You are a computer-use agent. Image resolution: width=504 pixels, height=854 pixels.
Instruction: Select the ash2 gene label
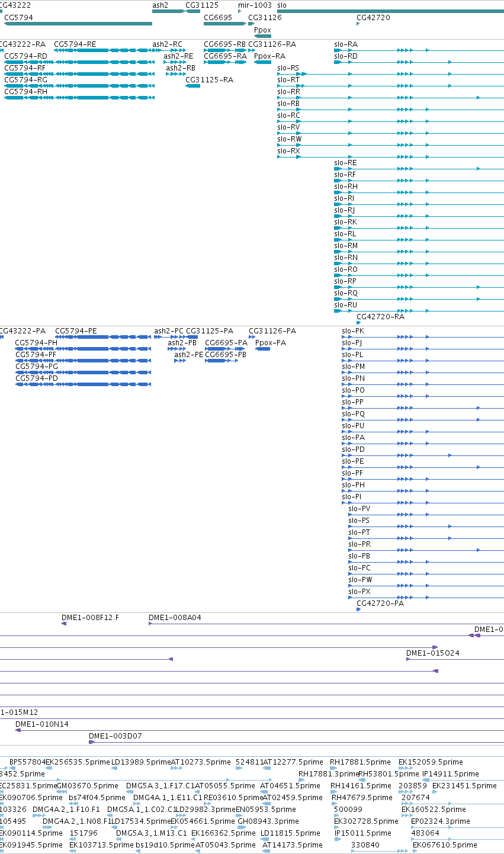(x=160, y=5)
